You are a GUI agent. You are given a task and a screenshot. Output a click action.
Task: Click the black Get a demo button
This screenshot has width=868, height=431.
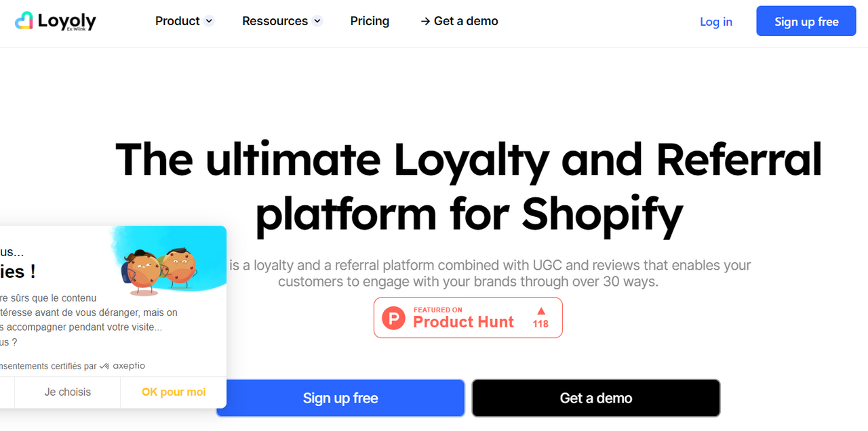point(596,398)
